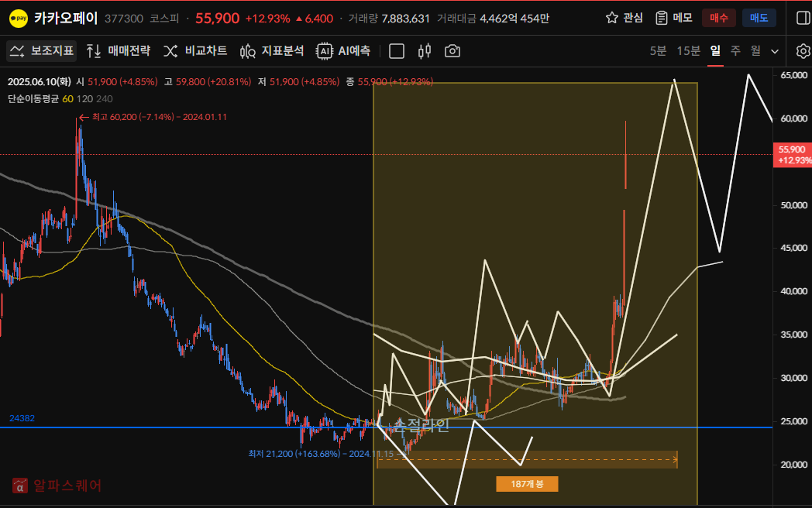This screenshot has height=508, width=812.
Task: Click the 45,000 price axis label
Action: [793, 248]
